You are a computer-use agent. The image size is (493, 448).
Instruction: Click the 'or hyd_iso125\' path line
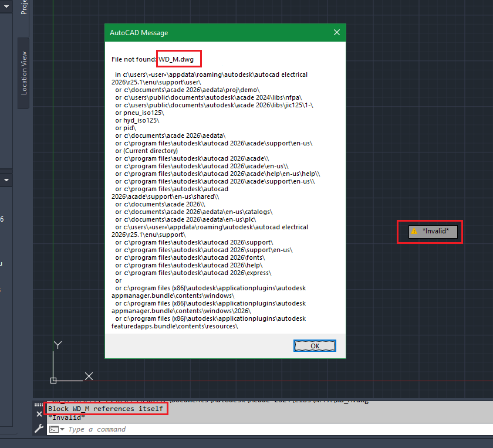[137, 120]
